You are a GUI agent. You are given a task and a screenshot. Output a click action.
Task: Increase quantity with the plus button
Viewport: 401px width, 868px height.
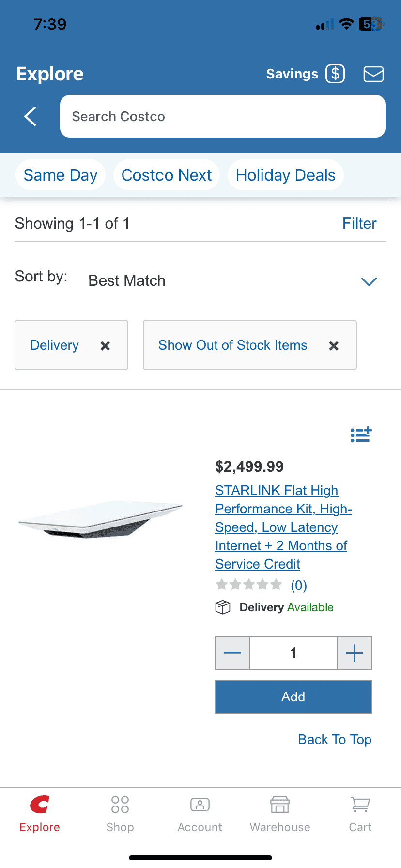tap(355, 653)
